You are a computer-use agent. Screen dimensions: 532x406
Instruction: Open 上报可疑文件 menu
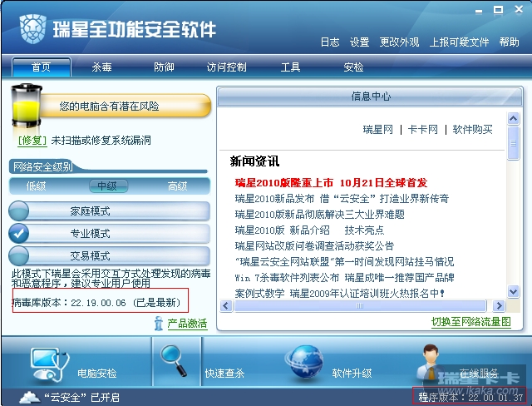(459, 42)
